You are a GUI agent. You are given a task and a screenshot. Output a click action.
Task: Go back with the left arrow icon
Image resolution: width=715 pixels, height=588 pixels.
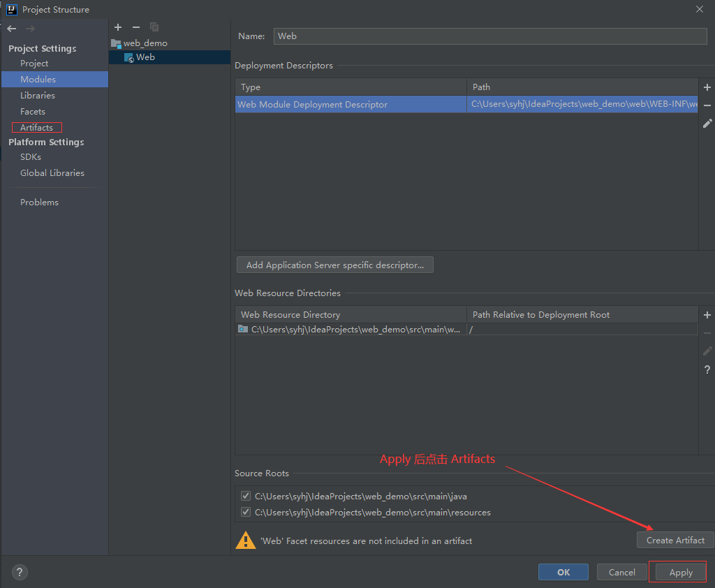click(12, 29)
